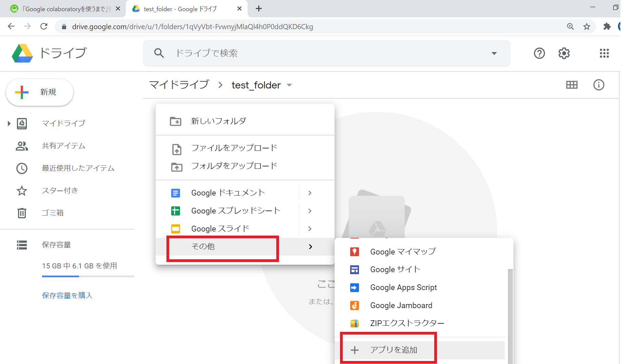The width and height of the screenshot is (621, 364).
Task: Click the Google Jamboard icon
Action: coord(355,305)
